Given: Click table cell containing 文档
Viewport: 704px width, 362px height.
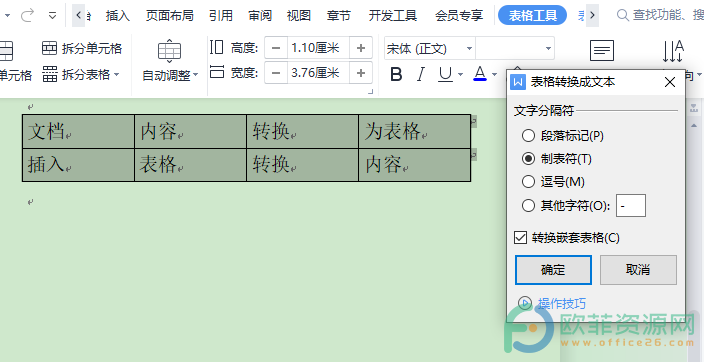Looking at the screenshot, I should click(79, 131).
